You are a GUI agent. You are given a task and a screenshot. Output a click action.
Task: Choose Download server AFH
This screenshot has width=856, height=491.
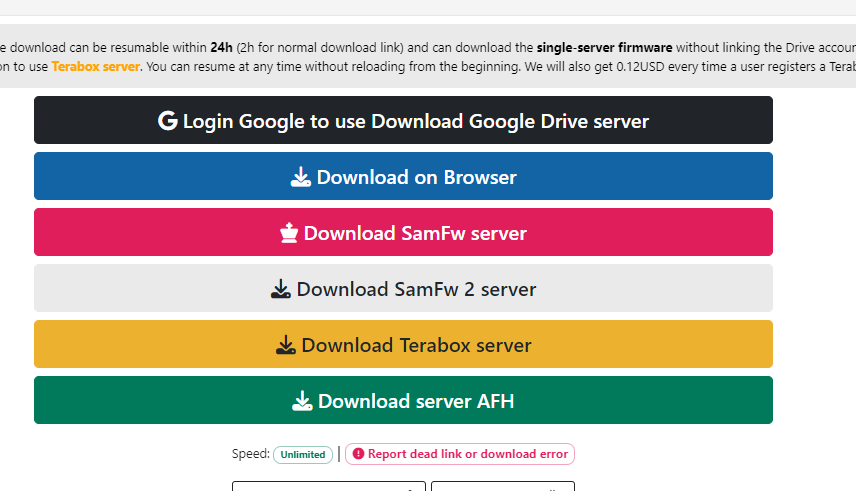click(403, 400)
